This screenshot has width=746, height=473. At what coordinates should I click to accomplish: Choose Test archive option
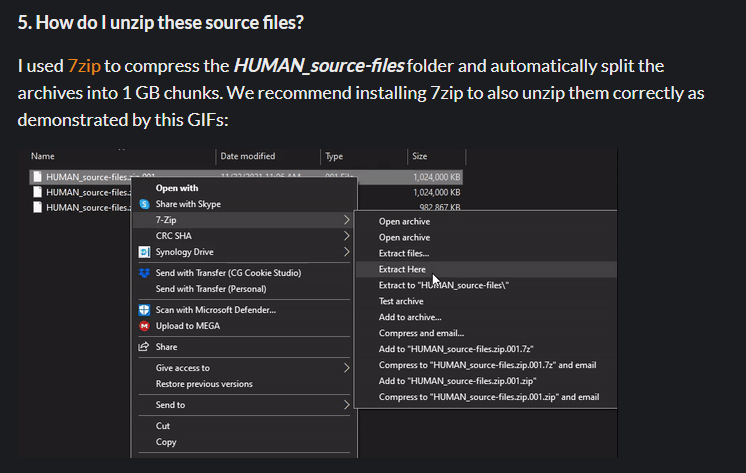pos(401,301)
